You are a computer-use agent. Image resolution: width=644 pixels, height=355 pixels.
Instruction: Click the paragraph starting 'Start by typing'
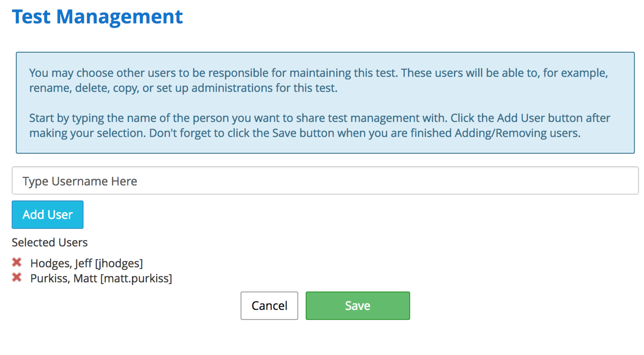tap(319, 125)
